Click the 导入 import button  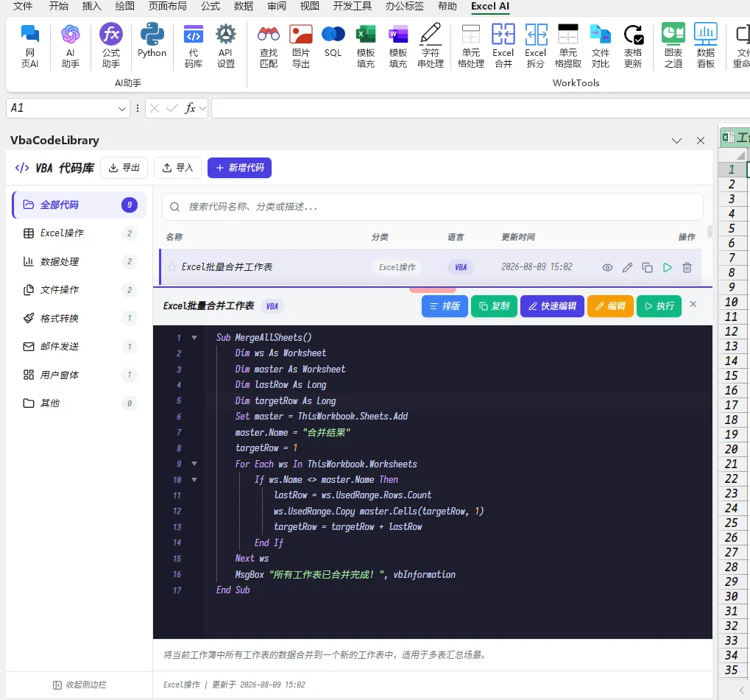coord(177,168)
